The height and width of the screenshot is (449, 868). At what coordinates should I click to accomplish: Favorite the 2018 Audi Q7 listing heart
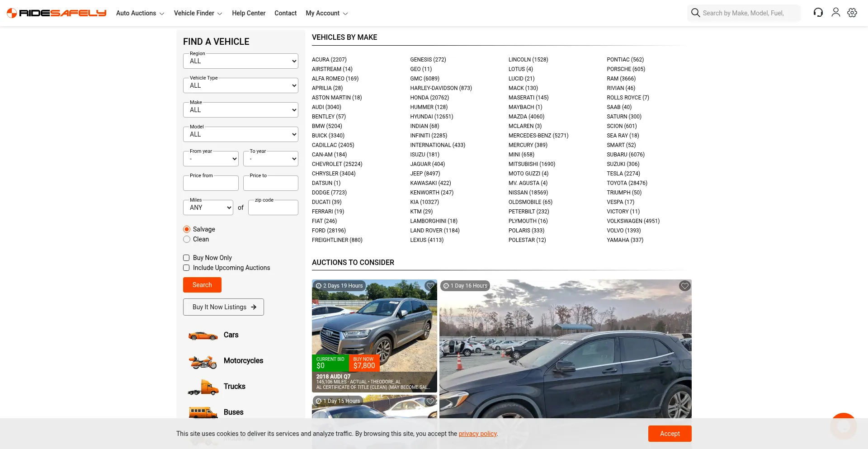tap(430, 286)
